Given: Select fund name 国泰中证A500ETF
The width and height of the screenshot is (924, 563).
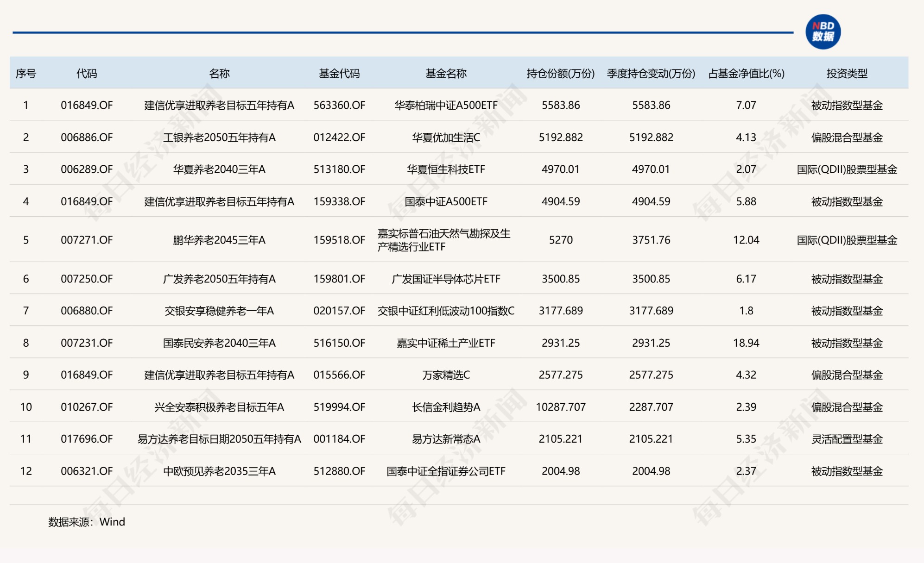Looking at the screenshot, I should coord(446,201).
